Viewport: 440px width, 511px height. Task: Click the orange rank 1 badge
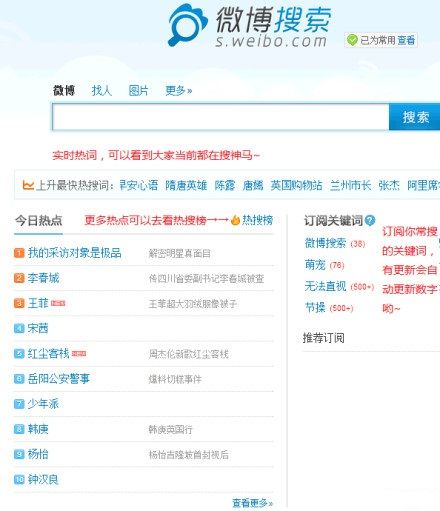pyautogui.click(x=19, y=253)
